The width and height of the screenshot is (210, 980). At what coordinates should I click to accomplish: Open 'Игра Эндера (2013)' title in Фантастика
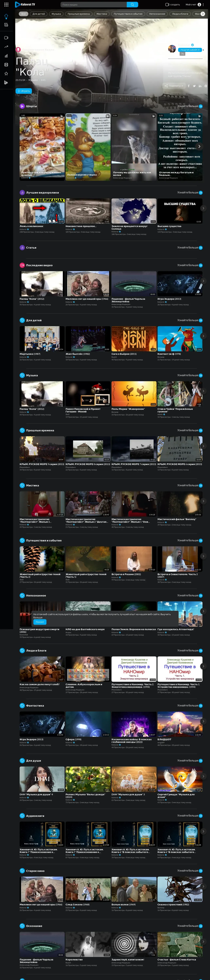point(31,739)
